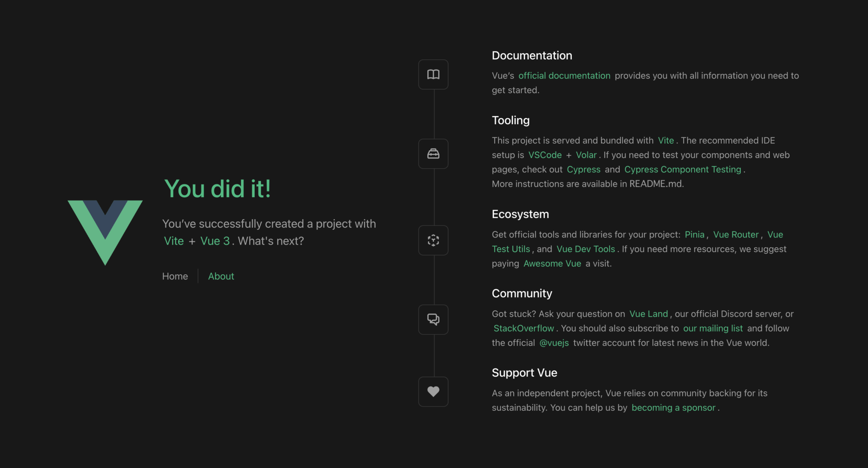Go to the Home navigation tab
The height and width of the screenshot is (468, 868).
(x=175, y=276)
